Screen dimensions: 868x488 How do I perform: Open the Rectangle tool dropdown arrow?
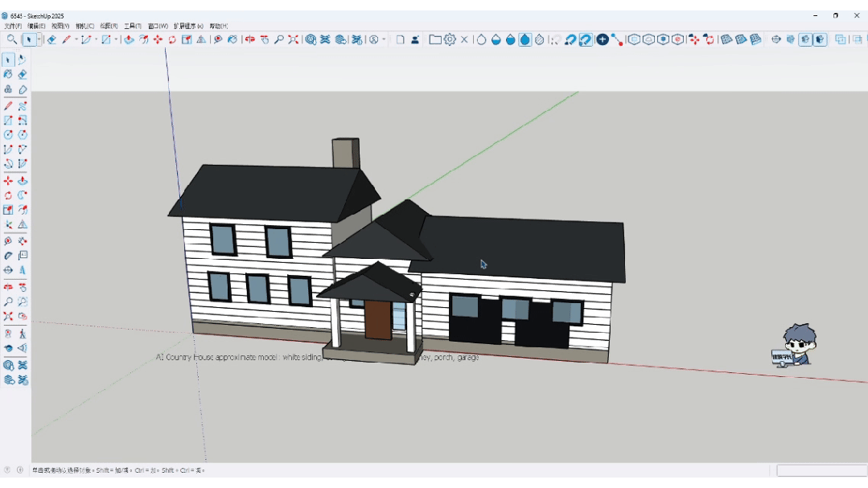116,40
